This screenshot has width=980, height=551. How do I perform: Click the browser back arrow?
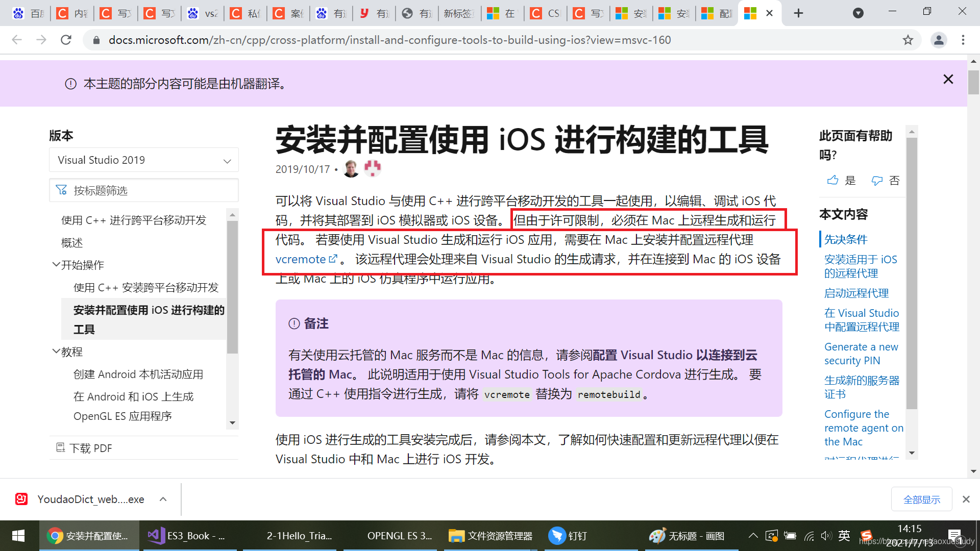pyautogui.click(x=17, y=40)
